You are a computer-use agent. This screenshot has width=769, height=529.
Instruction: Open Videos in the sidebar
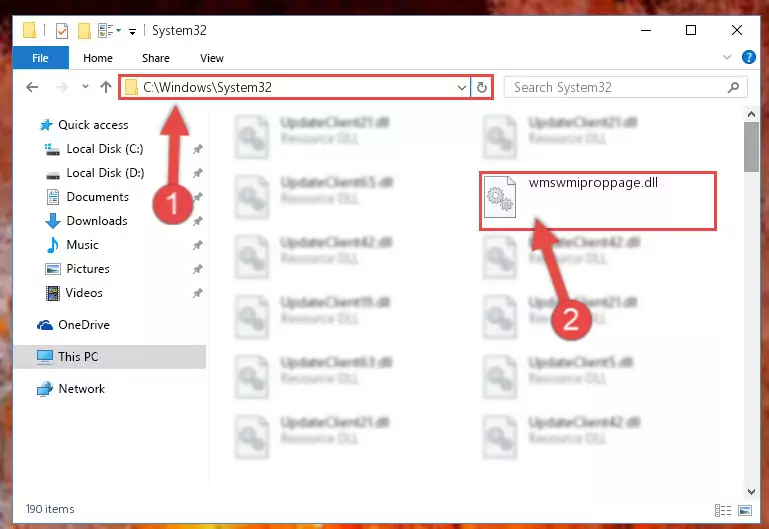pyautogui.click(x=84, y=293)
